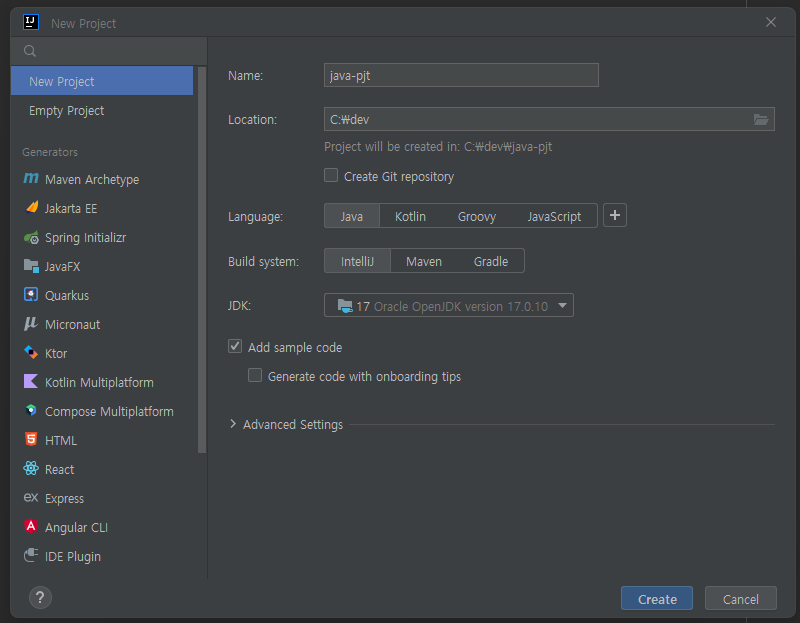Check Generate code with onboarding tips
Screen dimensions: 800x623
255,376
